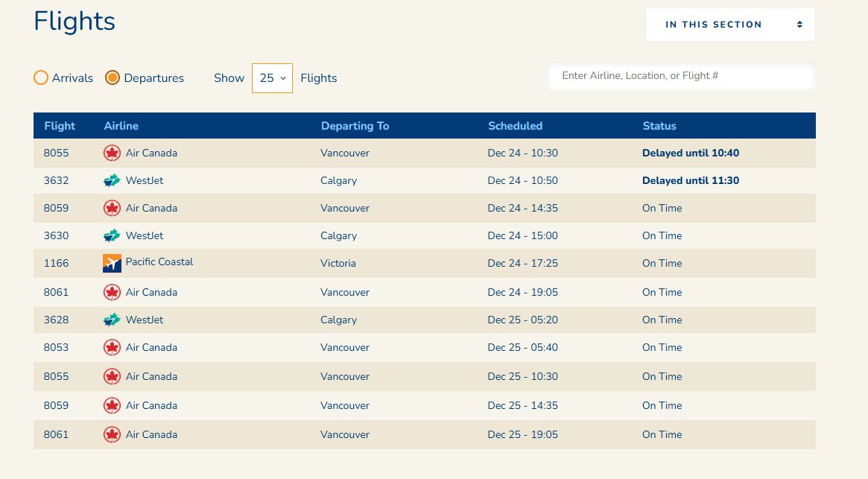
Task: Click the Pacific Coastal airline name
Action: coord(159,262)
